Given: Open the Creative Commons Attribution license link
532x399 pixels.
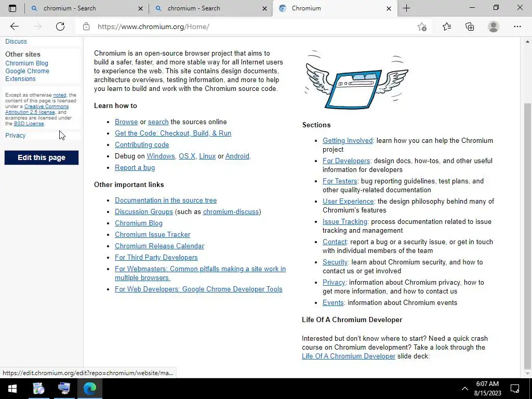Looking at the screenshot, I should click(x=37, y=109).
